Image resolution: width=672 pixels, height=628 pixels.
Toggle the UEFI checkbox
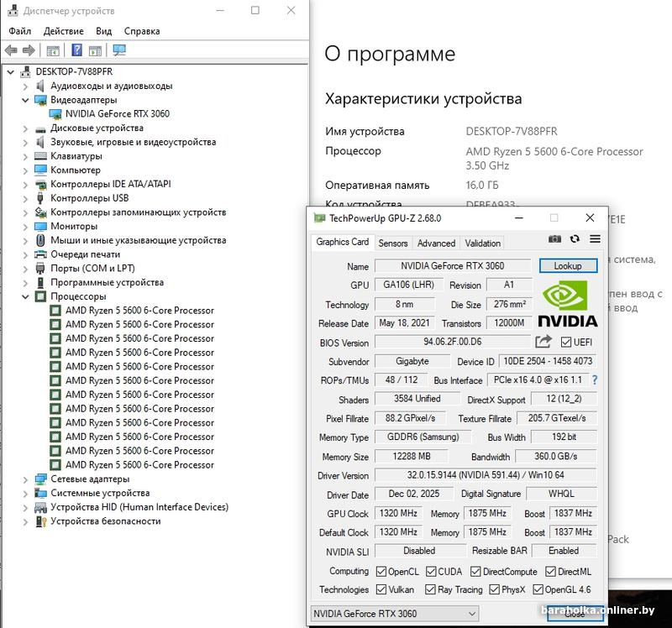[565, 343]
